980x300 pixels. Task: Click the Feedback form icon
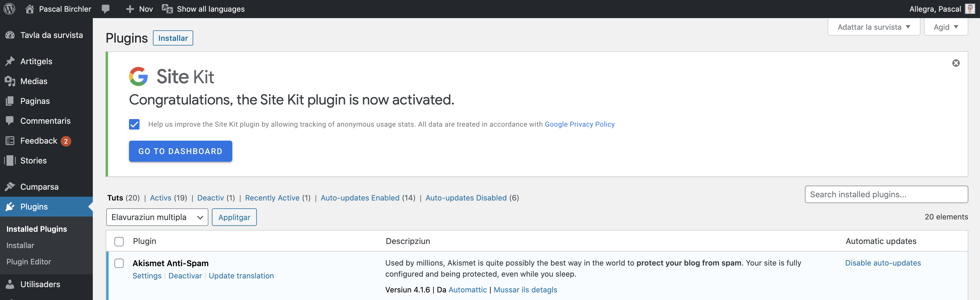pyautogui.click(x=10, y=141)
